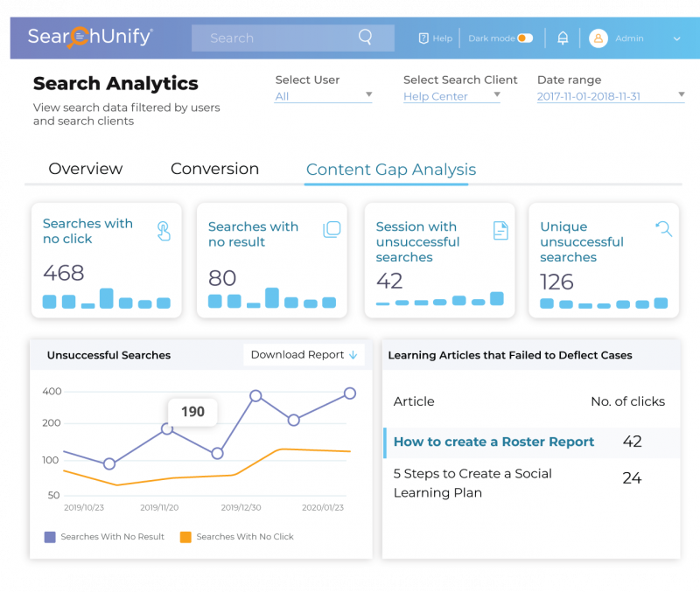700x592 pixels.
Task: Open article How to create a Roster Report
Action: pos(493,442)
